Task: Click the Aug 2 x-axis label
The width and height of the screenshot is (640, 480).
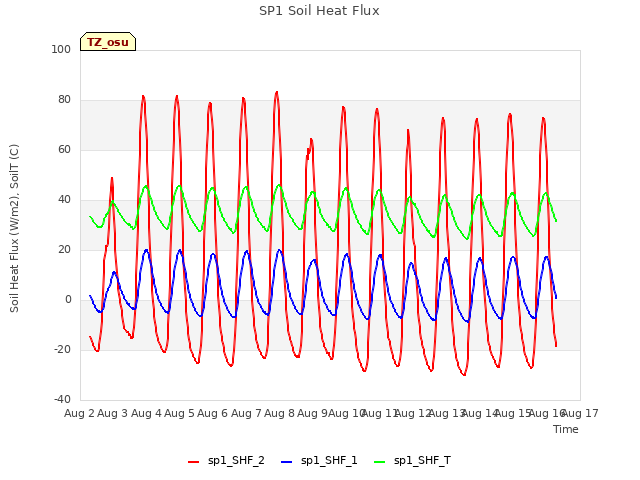Action: [79, 413]
